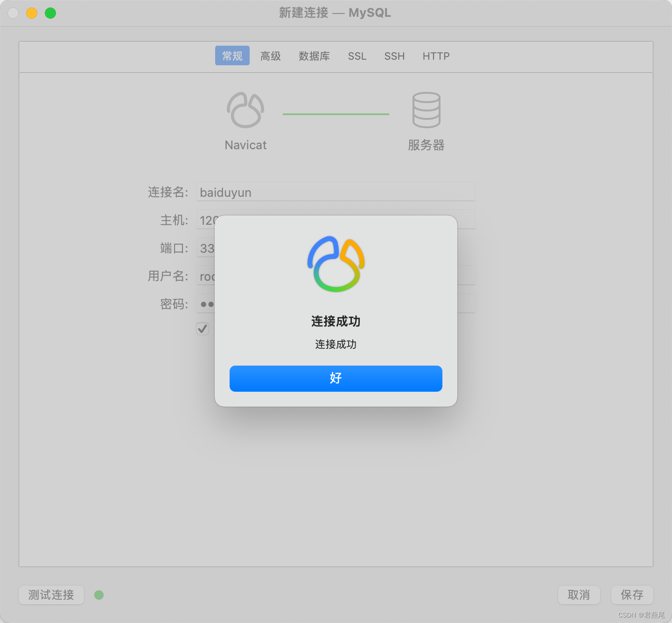
Task: Open the 高级 tab
Action: click(x=271, y=56)
